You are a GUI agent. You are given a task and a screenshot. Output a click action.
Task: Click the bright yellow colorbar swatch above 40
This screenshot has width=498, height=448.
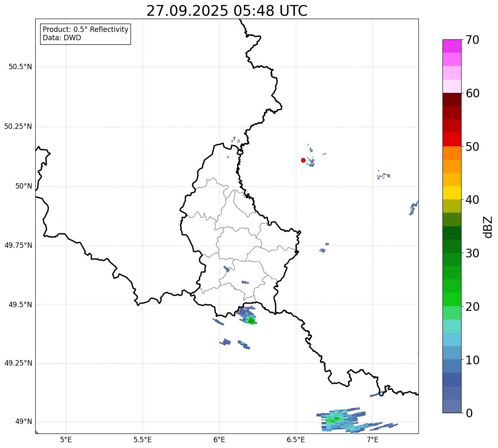pos(452,193)
